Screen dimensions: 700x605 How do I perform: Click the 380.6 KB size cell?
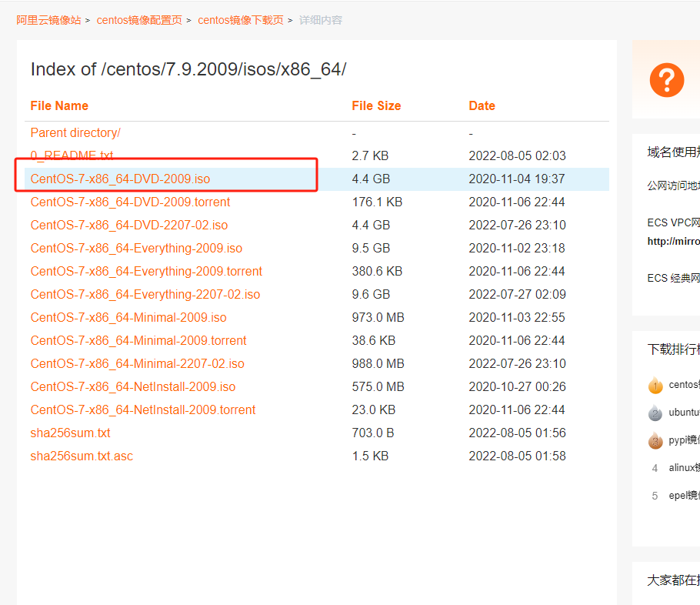pos(377,271)
